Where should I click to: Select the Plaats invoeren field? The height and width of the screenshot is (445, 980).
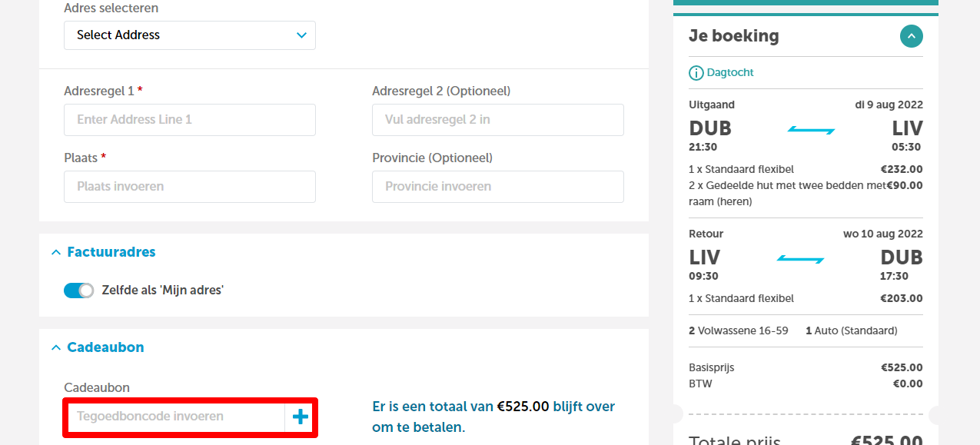[190, 187]
